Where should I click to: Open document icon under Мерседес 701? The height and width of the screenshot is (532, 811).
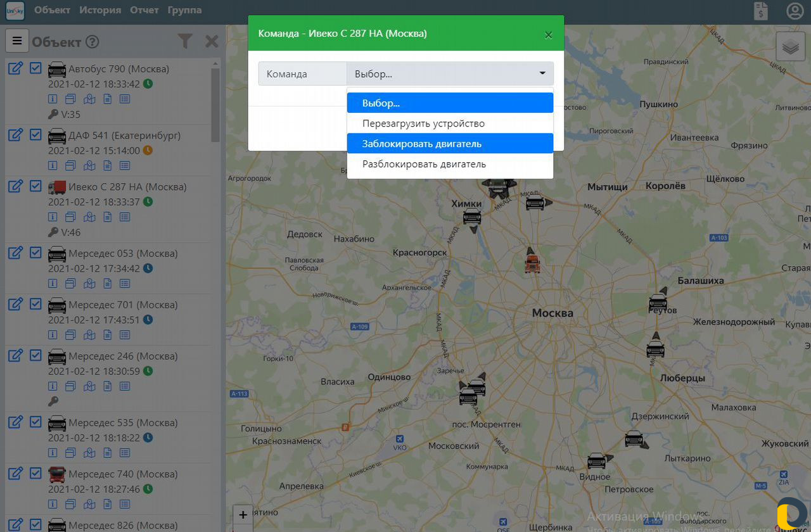(x=108, y=335)
